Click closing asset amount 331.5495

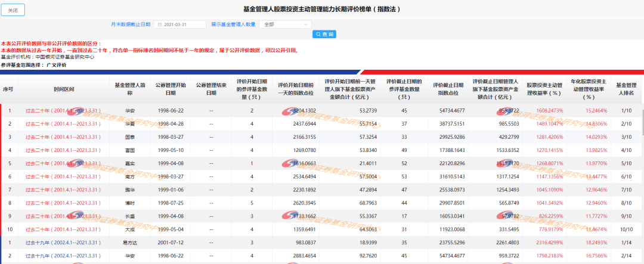(507, 229)
